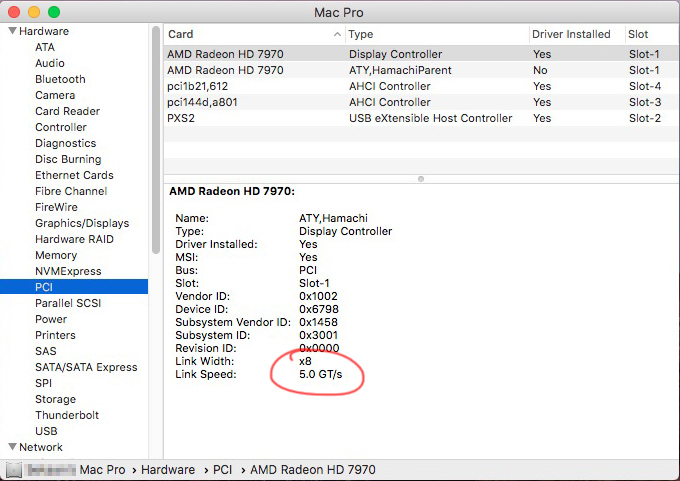Open NVMExpress section
The image size is (680, 481).
tap(68, 271)
